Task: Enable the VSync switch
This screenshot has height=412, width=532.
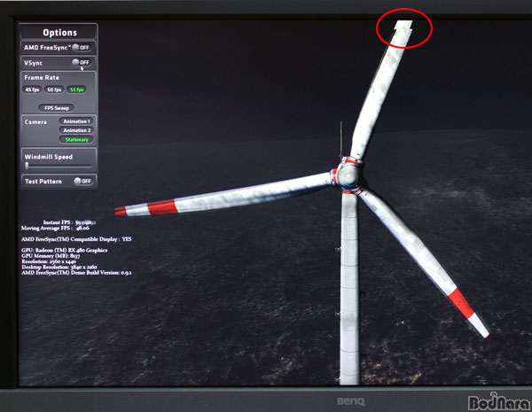Action: tap(81, 62)
